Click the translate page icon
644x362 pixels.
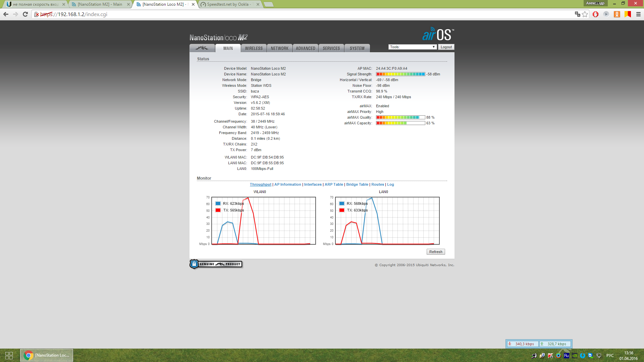(577, 14)
